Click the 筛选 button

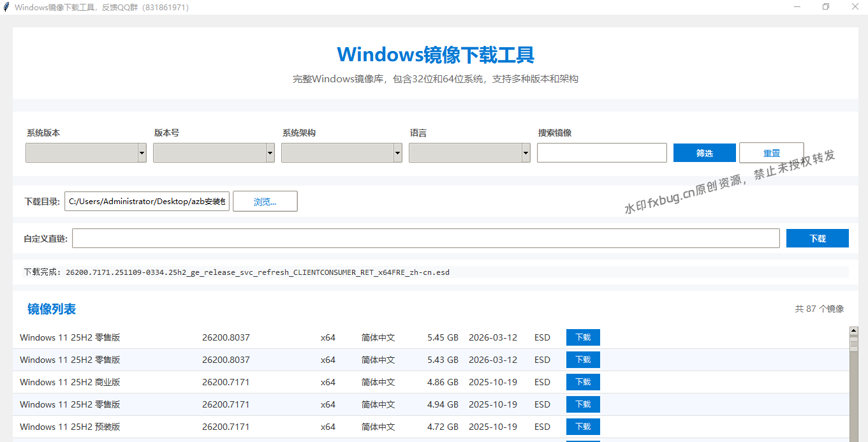click(705, 153)
